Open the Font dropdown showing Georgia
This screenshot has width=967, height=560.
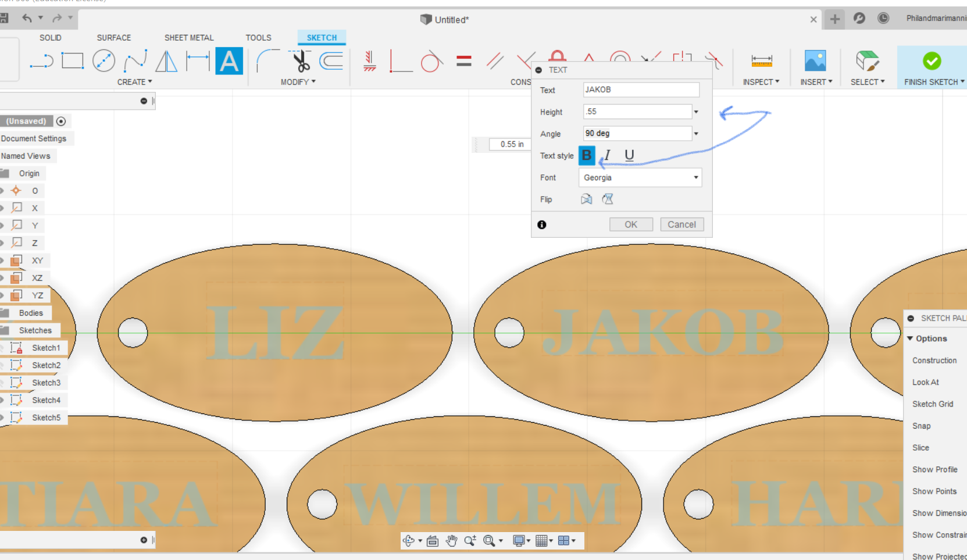tap(640, 177)
